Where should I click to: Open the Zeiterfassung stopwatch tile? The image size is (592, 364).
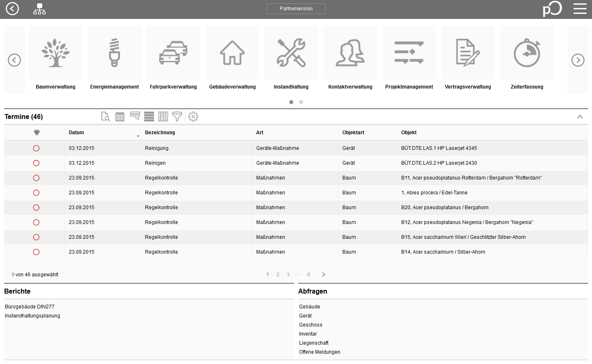[526, 58]
